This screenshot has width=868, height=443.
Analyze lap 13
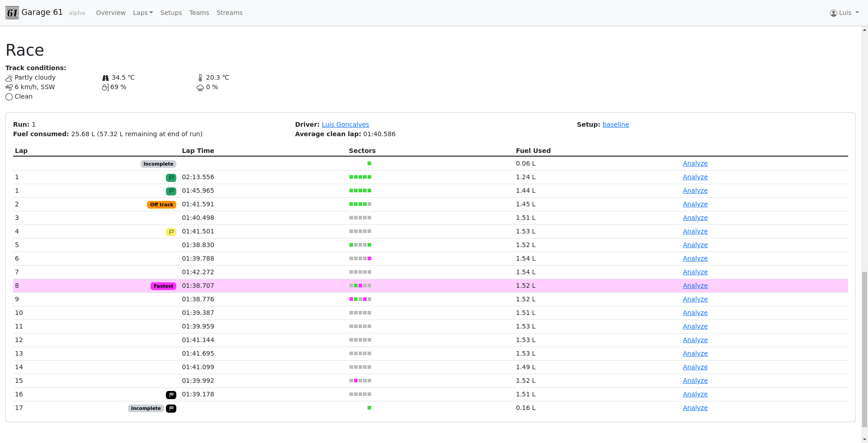point(695,353)
